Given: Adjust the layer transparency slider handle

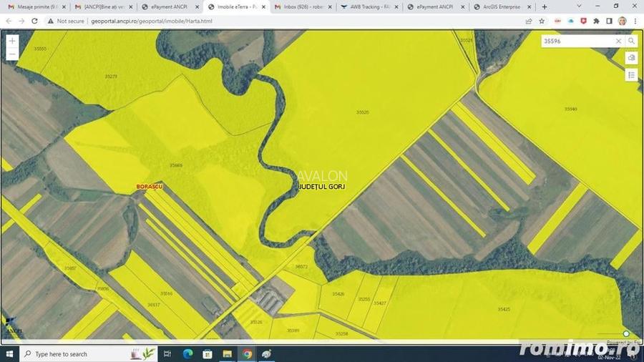Looking at the screenshot, I should [x=626, y=333].
